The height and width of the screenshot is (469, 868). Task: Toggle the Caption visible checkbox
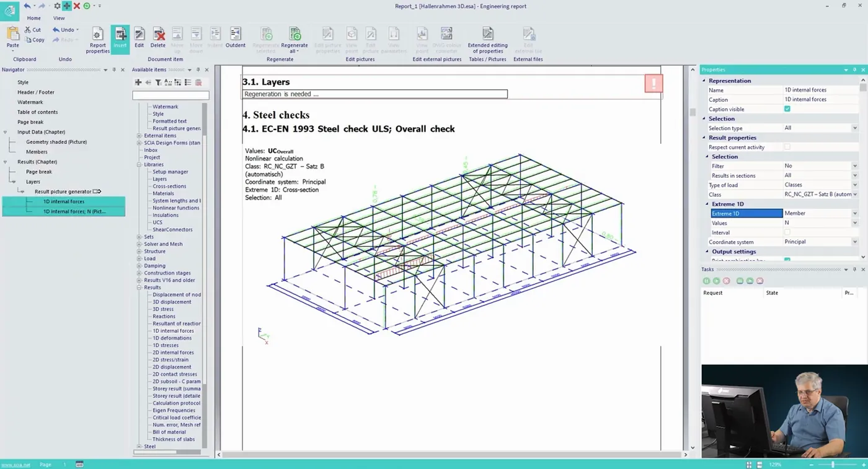(x=787, y=109)
